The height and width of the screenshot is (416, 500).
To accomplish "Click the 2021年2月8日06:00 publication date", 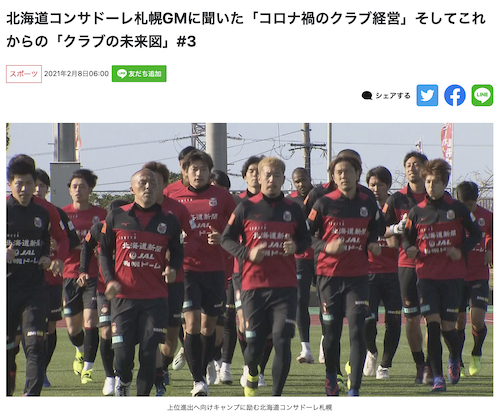I will coord(76,74).
